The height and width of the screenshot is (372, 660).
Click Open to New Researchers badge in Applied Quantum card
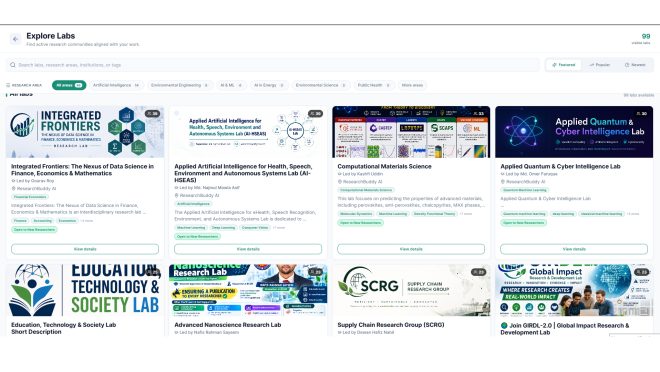(524, 223)
